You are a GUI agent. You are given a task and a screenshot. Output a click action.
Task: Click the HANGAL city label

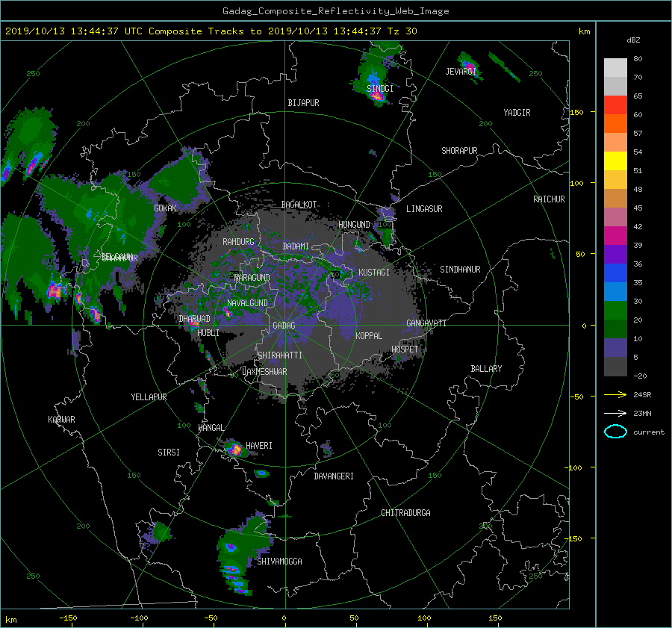click(x=211, y=427)
